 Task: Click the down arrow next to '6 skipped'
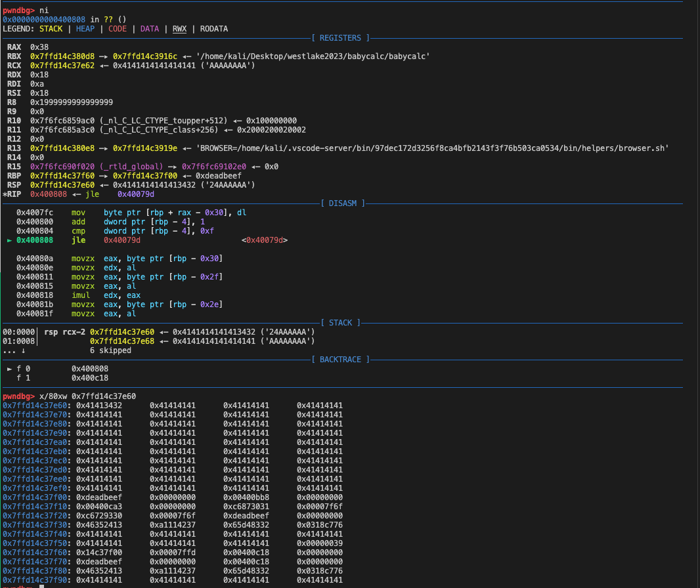tap(24, 350)
